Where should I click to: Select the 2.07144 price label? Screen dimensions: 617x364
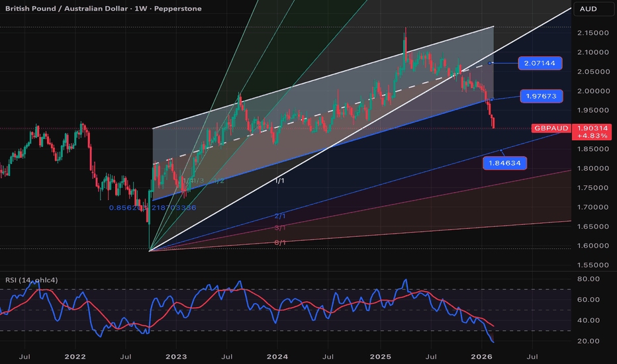point(541,64)
